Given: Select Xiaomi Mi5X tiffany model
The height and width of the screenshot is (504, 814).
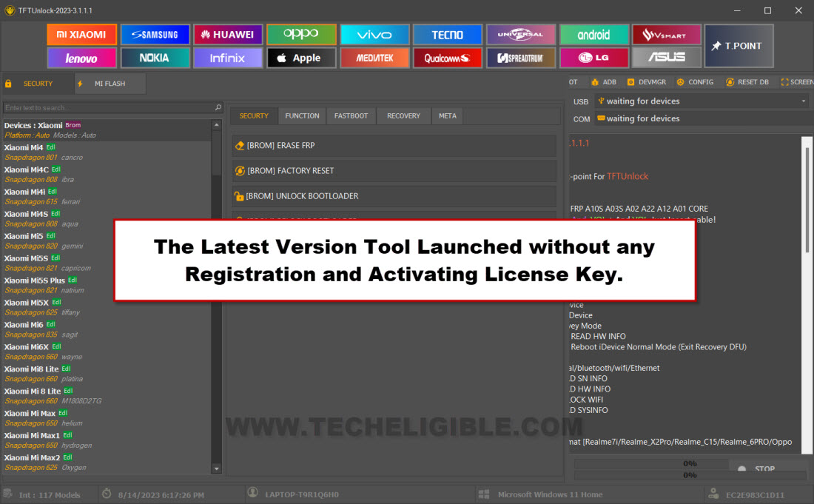Looking at the screenshot, I should click(107, 307).
